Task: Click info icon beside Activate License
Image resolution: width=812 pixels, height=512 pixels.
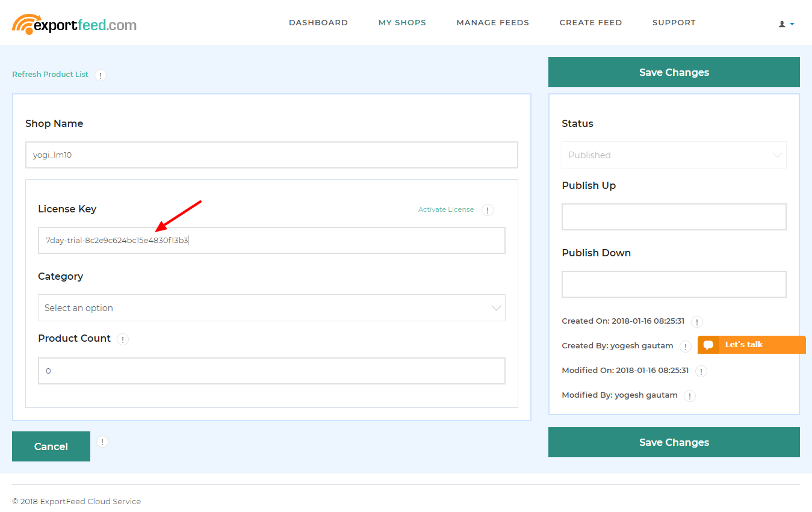Action: (x=488, y=210)
